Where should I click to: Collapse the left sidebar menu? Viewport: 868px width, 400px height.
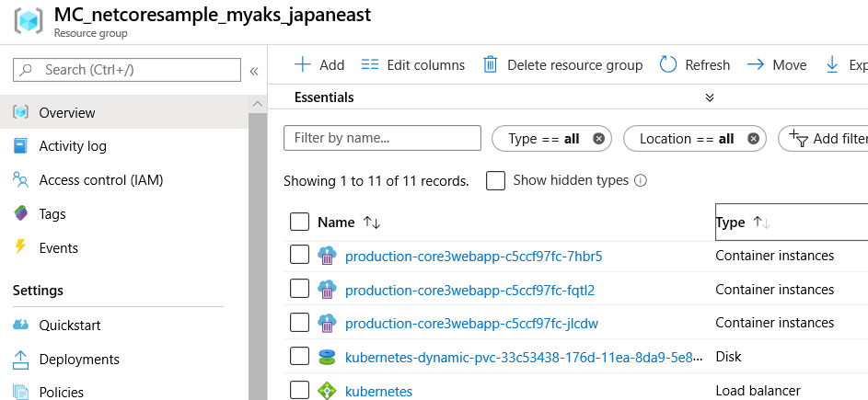point(254,70)
